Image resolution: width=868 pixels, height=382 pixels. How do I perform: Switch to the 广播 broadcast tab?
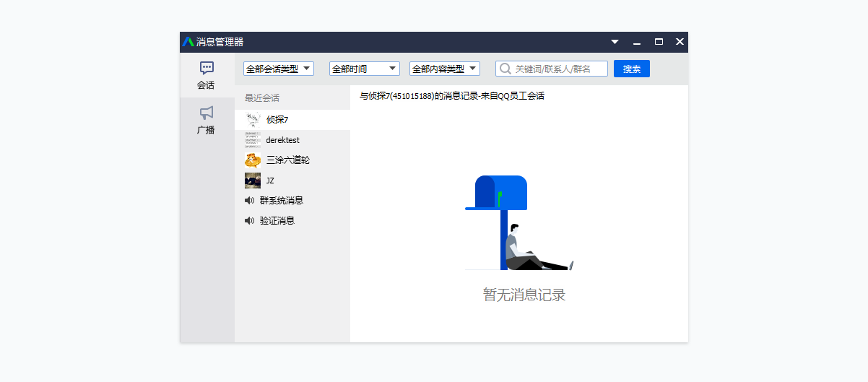pyautogui.click(x=207, y=121)
